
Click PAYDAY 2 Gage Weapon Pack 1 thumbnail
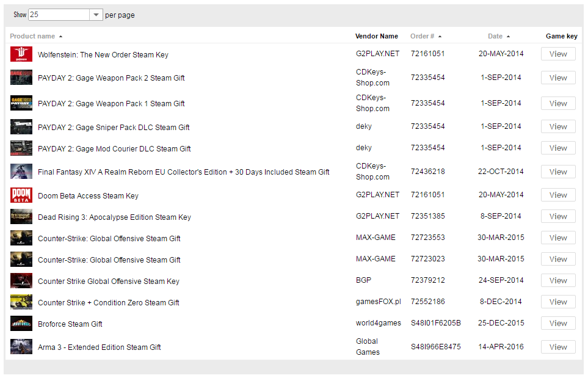coord(21,103)
